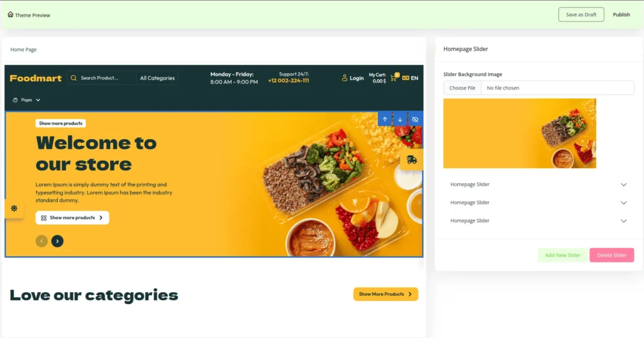Click the Save as Draft button
Screen dimensions: 644x338
click(581, 14)
